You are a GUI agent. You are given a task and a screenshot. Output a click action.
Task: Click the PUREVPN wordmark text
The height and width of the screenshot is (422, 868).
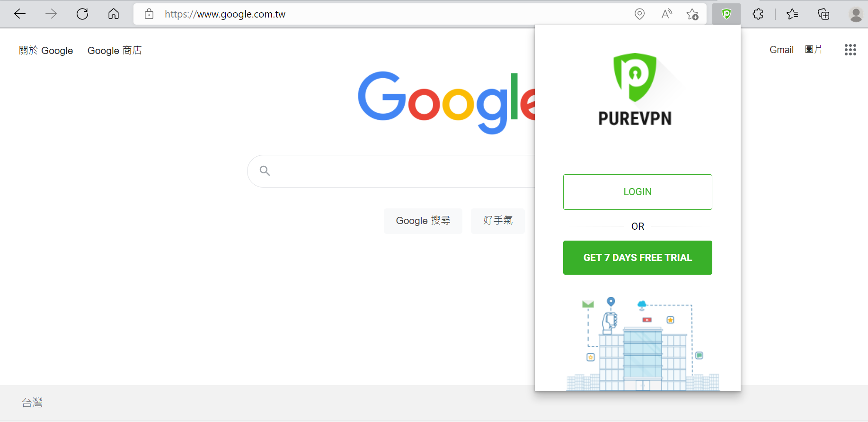pyautogui.click(x=635, y=118)
